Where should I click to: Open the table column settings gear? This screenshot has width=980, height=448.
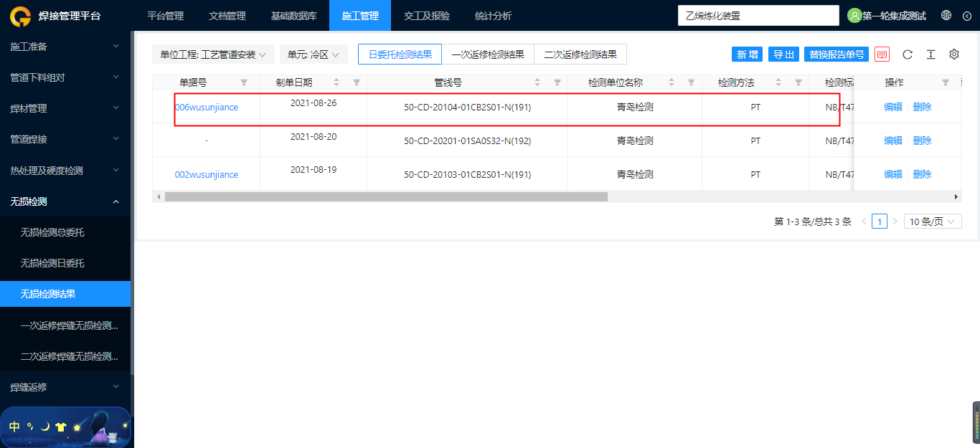tap(954, 54)
